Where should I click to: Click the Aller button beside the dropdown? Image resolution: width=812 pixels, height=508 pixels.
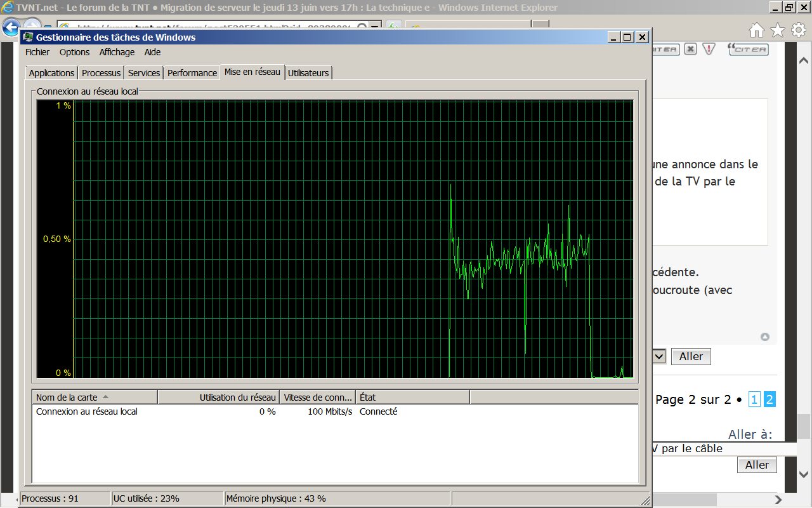(x=691, y=357)
